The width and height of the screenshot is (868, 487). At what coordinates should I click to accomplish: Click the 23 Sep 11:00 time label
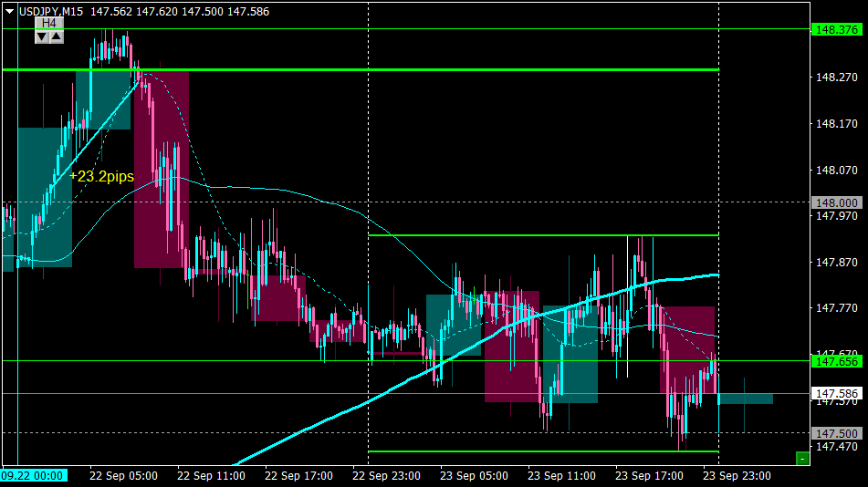tap(561, 475)
